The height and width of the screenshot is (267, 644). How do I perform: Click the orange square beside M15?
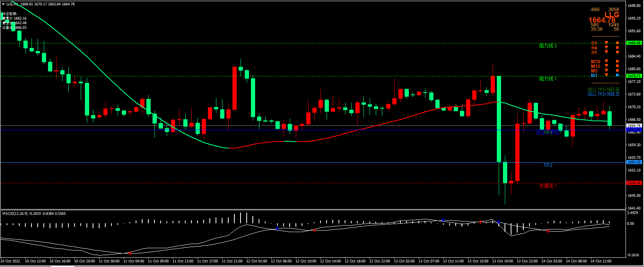click(x=617, y=66)
